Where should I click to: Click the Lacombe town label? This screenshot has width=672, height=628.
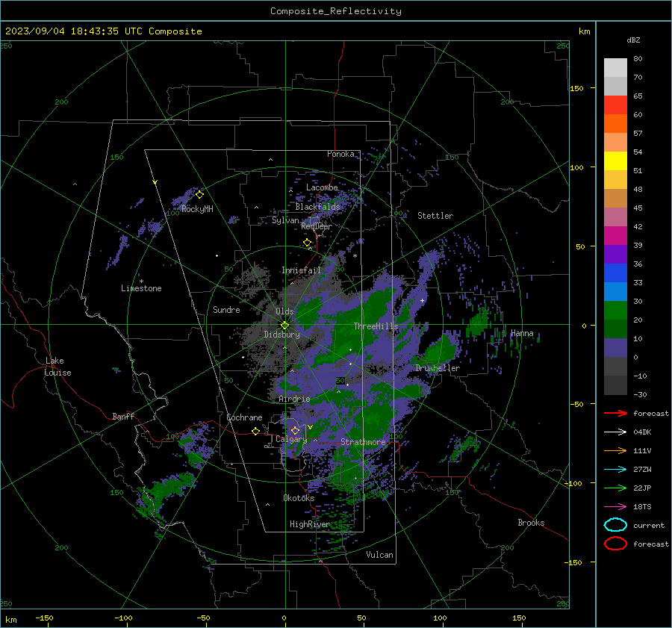tap(322, 187)
